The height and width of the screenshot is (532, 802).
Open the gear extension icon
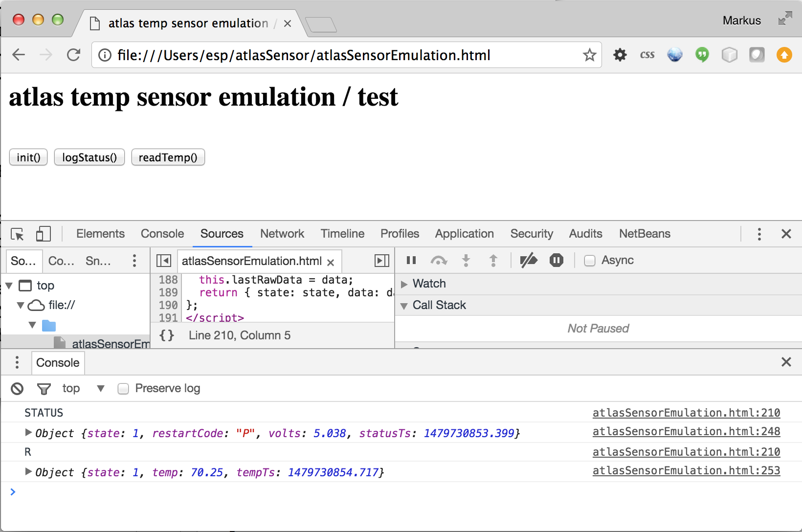click(620, 55)
